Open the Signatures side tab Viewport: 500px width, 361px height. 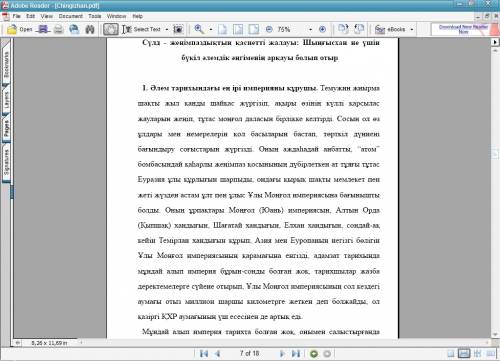(x=6, y=163)
